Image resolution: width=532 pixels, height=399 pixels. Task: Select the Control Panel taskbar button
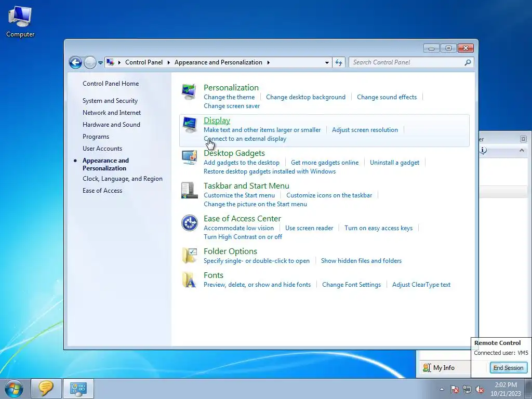point(78,389)
